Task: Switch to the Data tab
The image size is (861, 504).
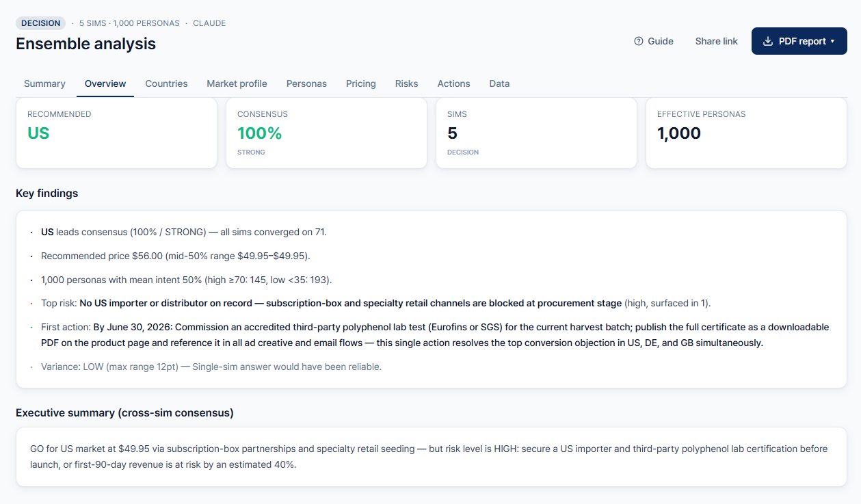Action: (499, 83)
